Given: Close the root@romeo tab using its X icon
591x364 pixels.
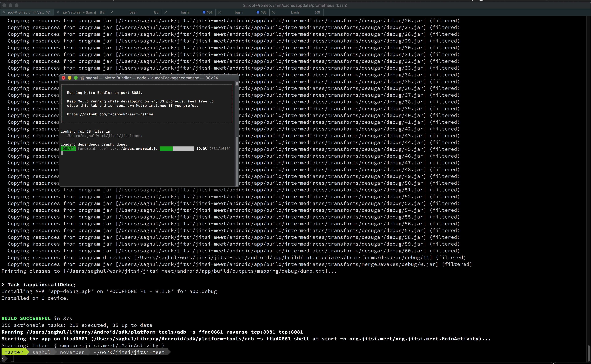Looking at the screenshot, I should click(4, 12).
